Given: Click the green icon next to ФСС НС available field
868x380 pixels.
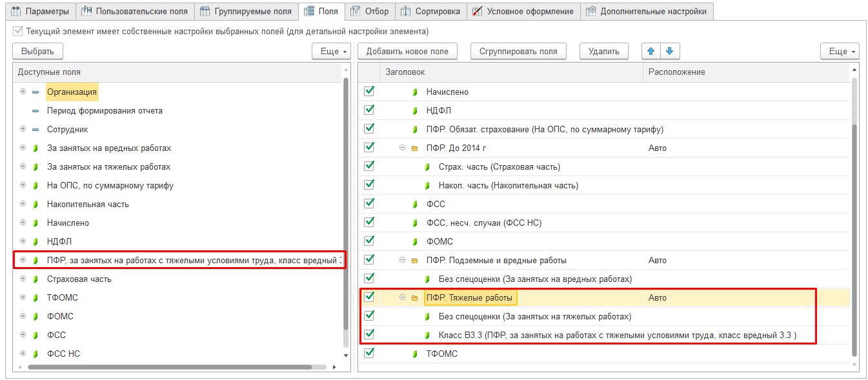Looking at the screenshot, I should [35, 354].
